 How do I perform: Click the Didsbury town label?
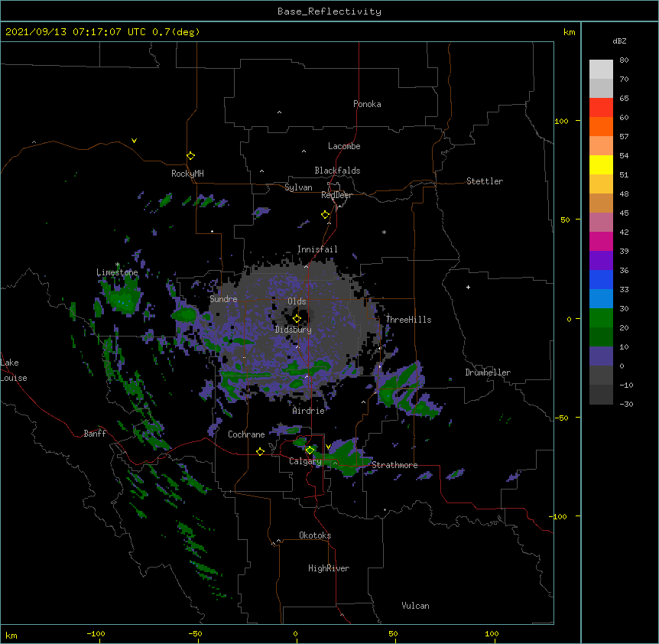(294, 330)
